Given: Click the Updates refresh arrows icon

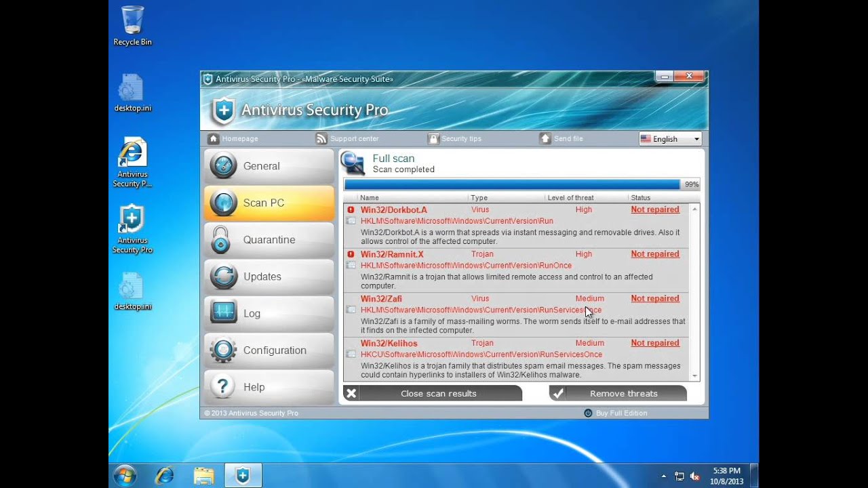Looking at the screenshot, I should [223, 277].
